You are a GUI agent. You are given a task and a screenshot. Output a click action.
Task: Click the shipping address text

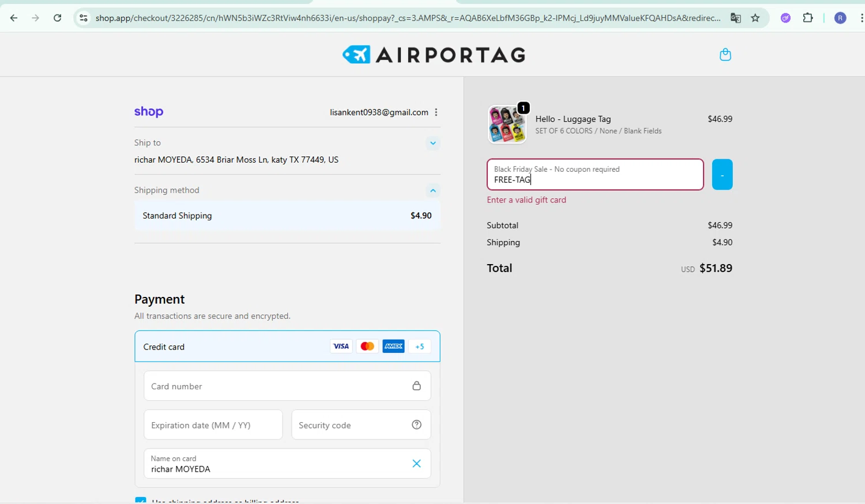coord(236,160)
